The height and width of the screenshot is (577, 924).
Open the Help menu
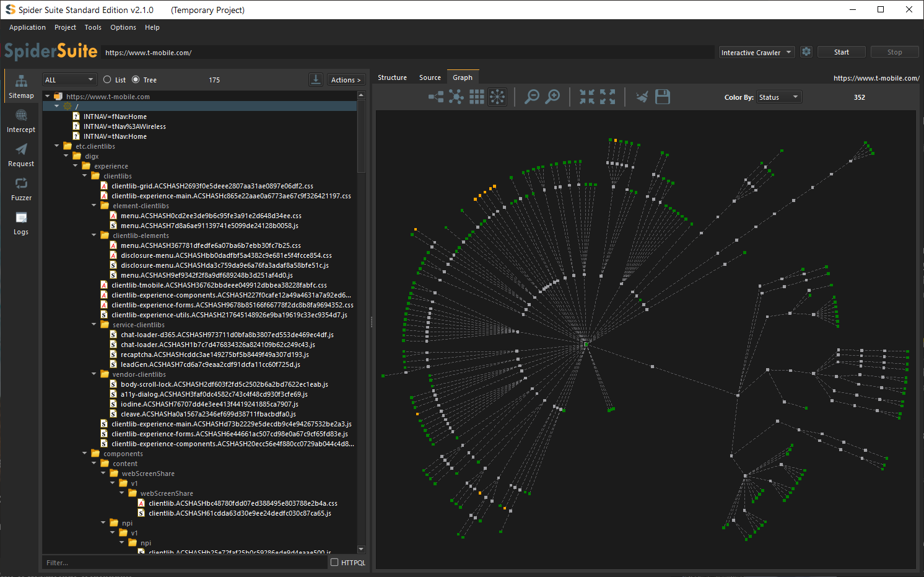(x=152, y=27)
